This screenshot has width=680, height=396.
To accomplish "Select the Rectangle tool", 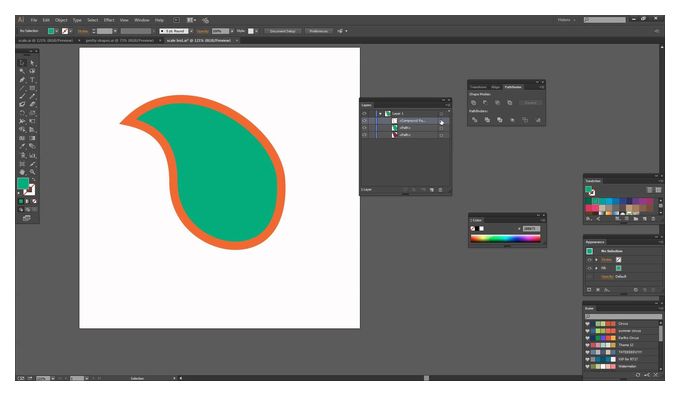I will pyautogui.click(x=32, y=88).
